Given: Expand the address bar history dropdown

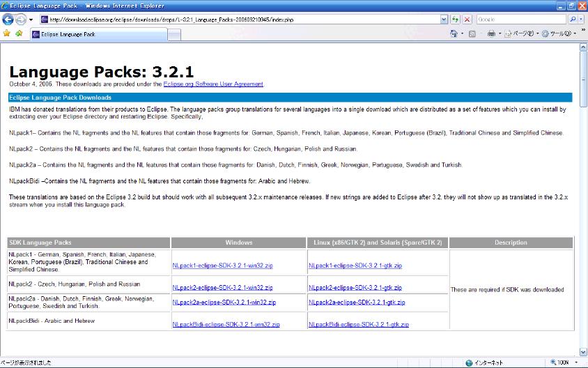Looking at the screenshot, I should 444,20.
